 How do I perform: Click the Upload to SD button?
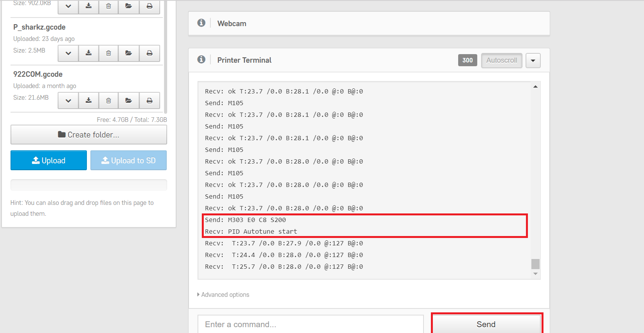click(x=129, y=160)
